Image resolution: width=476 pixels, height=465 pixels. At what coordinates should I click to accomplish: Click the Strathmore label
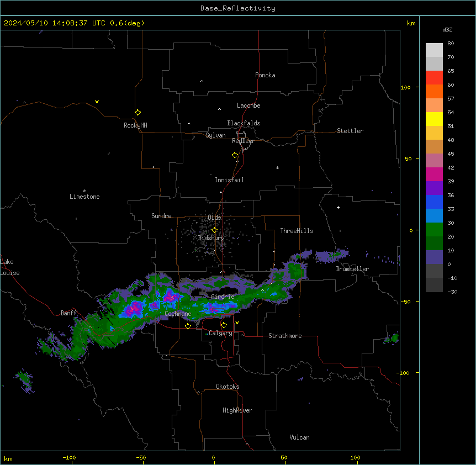click(x=285, y=336)
